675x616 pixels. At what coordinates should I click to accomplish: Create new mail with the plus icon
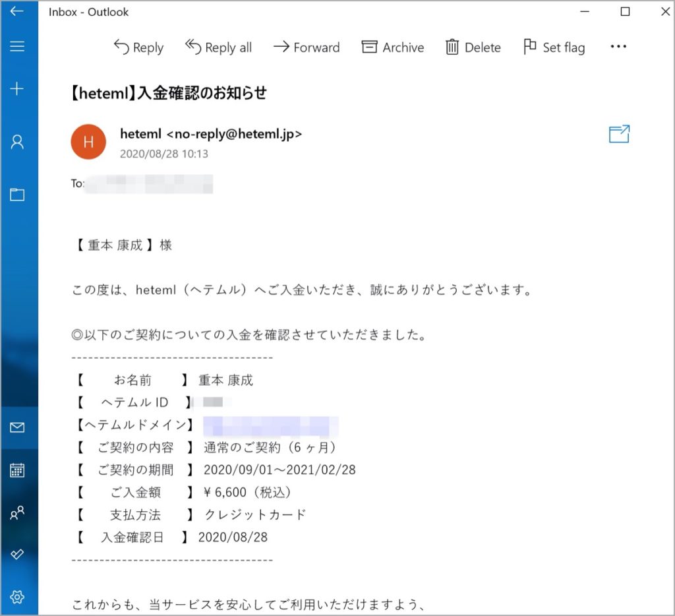(16, 88)
